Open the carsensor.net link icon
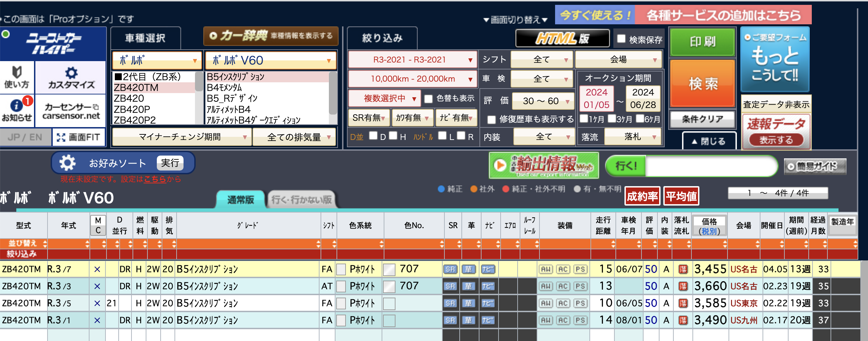868x341 pixels. (71, 111)
